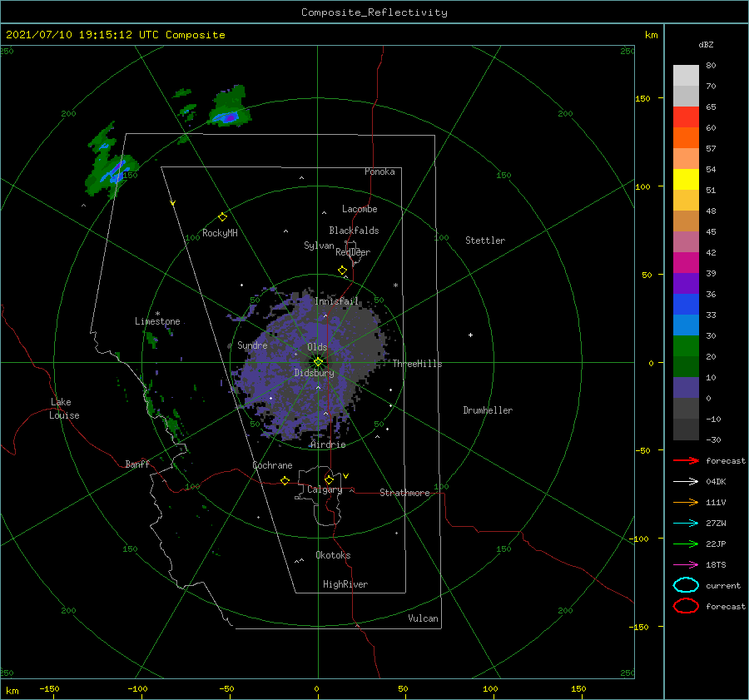This screenshot has height=700, width=749.
Task: Pick the lightest gray 80 dBZ swatch
Action: (x=686, y=76)
